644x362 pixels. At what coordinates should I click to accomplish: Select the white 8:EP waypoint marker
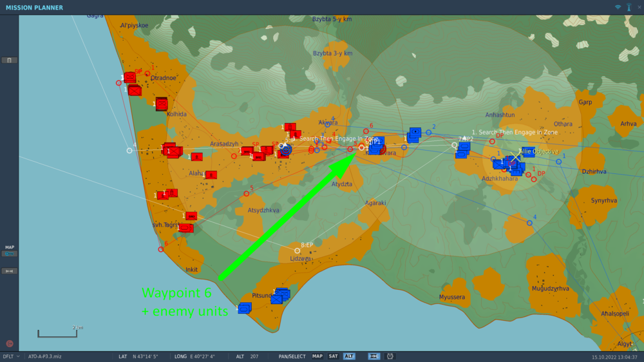pos(297,251)
